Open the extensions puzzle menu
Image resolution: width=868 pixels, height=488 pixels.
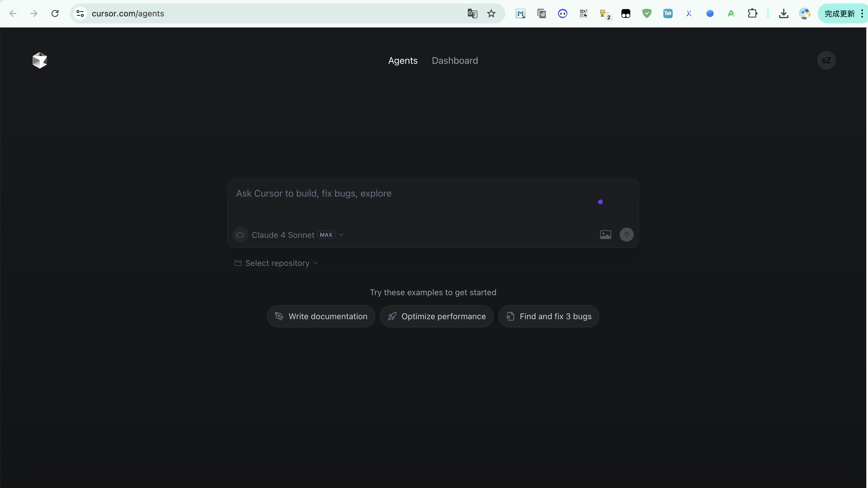[752, 13]
